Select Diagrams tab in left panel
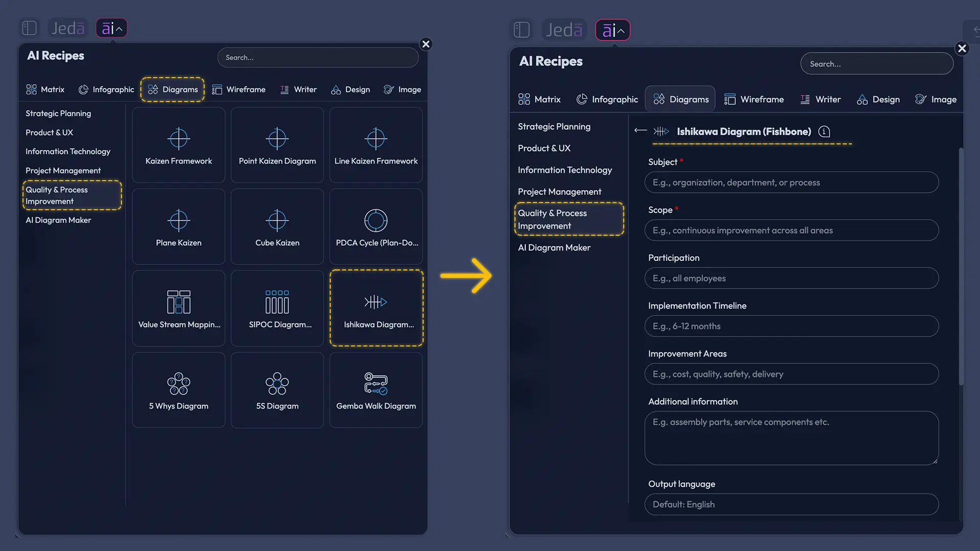 173,89
